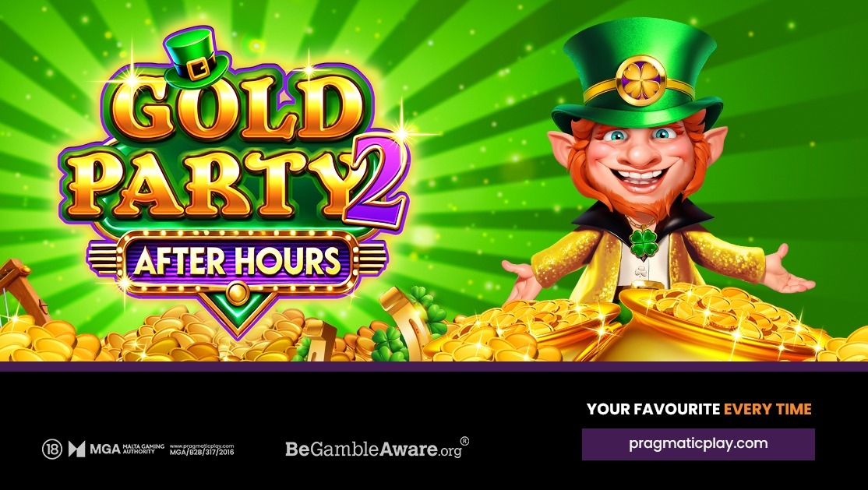The image size is (868, 490).
Task: Click the leprechaun's large green top hat
Action: tap(637, 75)
